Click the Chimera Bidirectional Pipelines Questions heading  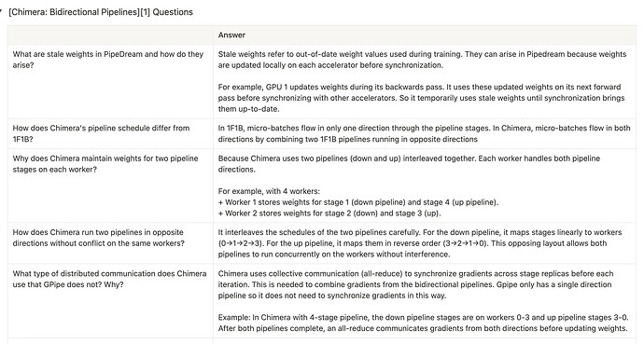point(101,12)
